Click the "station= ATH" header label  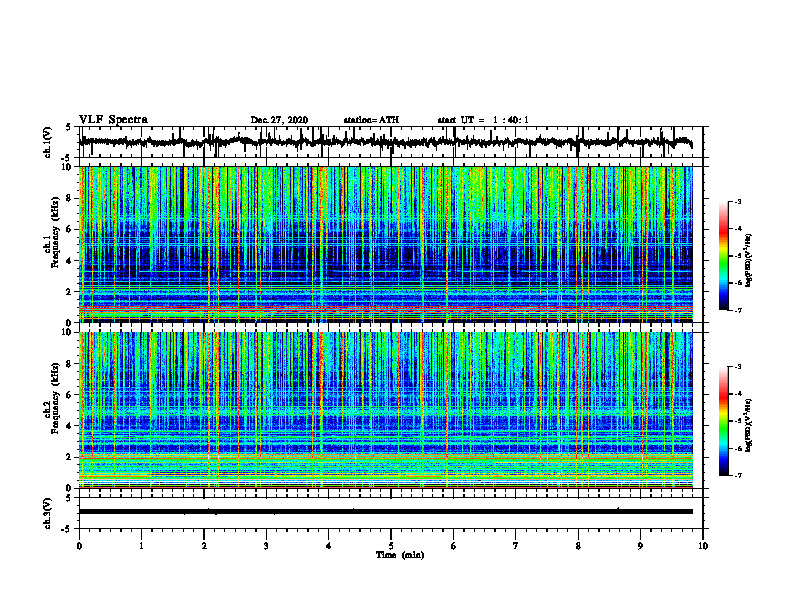point(371,120)
